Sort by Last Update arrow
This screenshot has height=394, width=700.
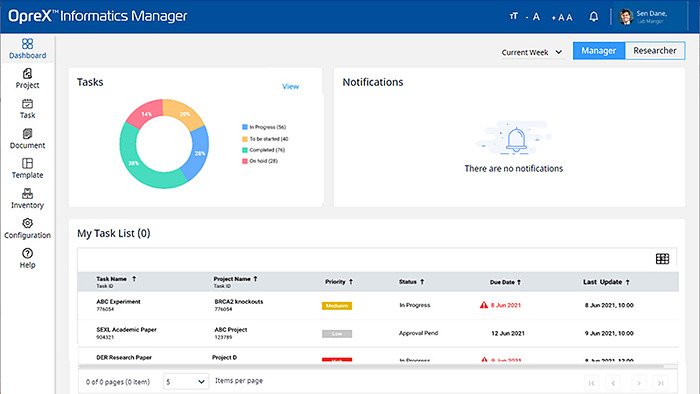click(x=628, y=282)
